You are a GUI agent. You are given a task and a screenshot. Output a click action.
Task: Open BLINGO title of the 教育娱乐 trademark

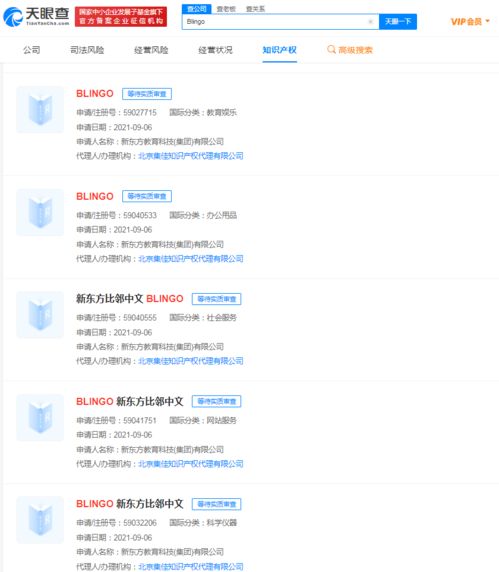(x=95, y=94)
